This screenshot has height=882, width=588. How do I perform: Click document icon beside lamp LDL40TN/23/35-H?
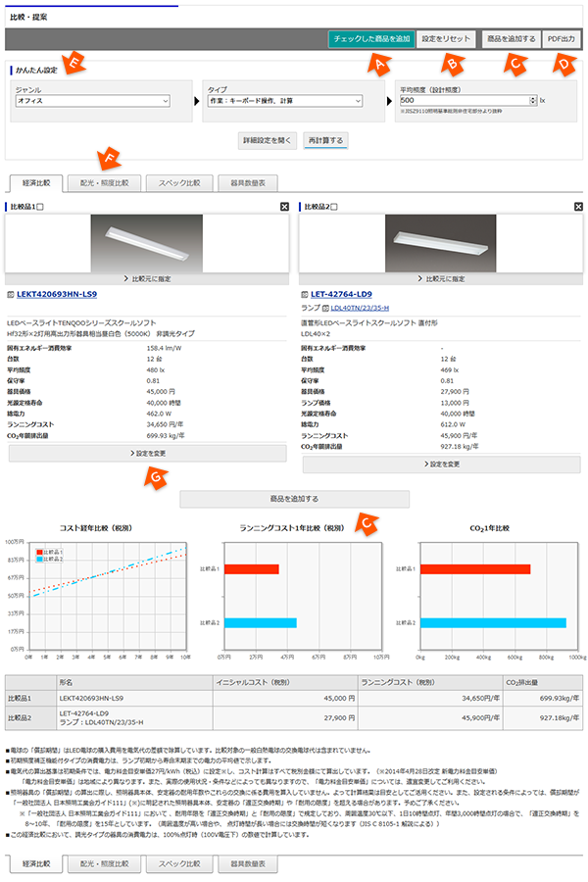(x=326, y=308)
